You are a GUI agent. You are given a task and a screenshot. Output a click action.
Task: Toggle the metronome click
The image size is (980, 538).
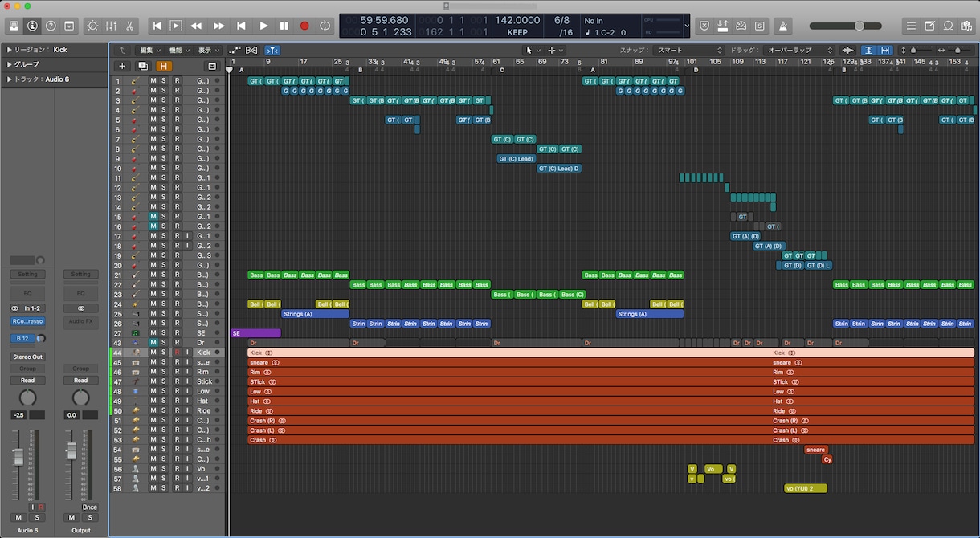tap(784, 26)
